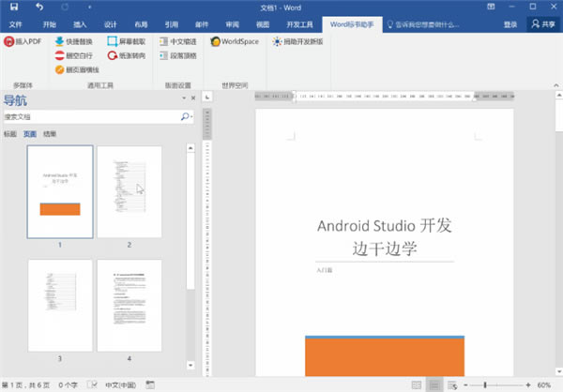Click language 中文(中国) in status bar
Image resolution: width=563 pixels, height=392 pixels.
[x=120, y=385]
